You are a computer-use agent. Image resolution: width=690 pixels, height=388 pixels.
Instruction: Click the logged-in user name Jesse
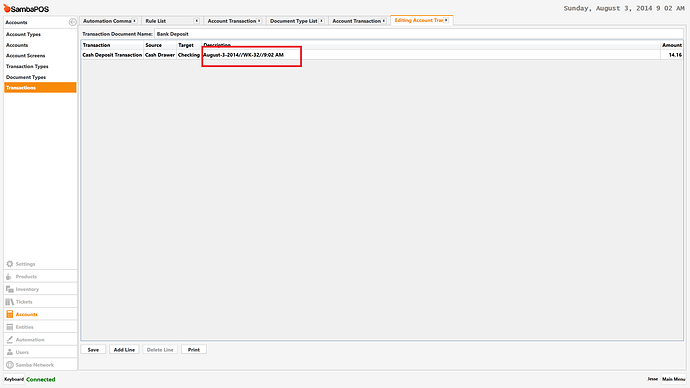tap(653, 379)
